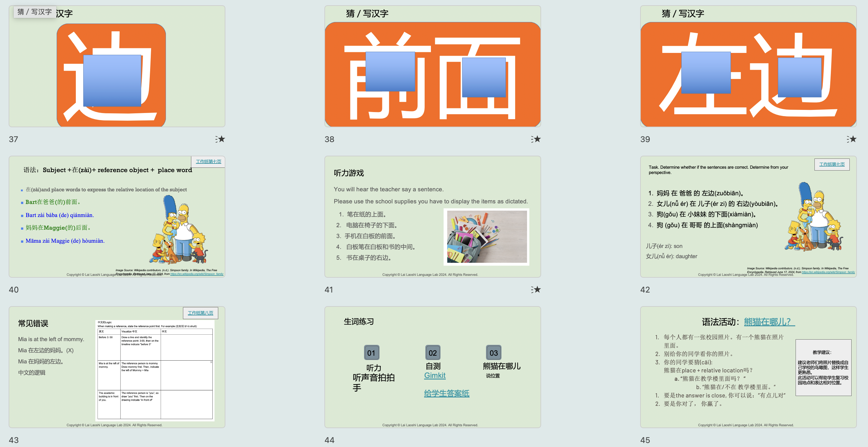Viewport: 868px width, 447px height.
Task: Select slide 39 thumbnail showing 左边
Action: [x=748, y=66]
